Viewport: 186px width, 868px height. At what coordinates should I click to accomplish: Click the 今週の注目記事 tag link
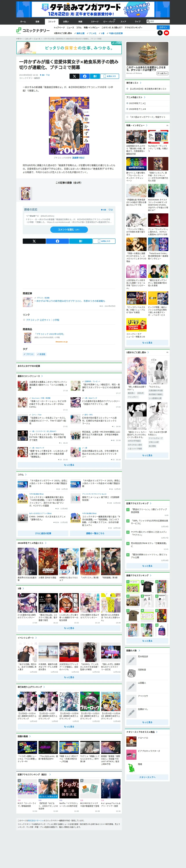[x=115, y=33]
